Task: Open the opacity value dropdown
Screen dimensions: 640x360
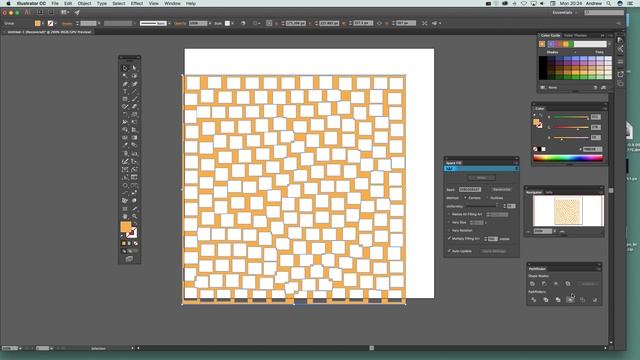Action: tap(210, 23)
